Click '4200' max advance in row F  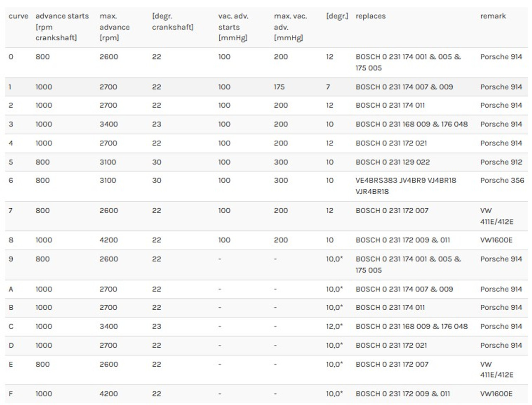(x=108, y=394)
